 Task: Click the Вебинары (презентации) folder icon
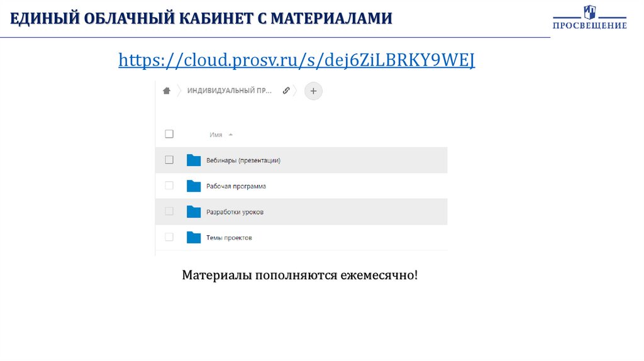click(194, 160)
